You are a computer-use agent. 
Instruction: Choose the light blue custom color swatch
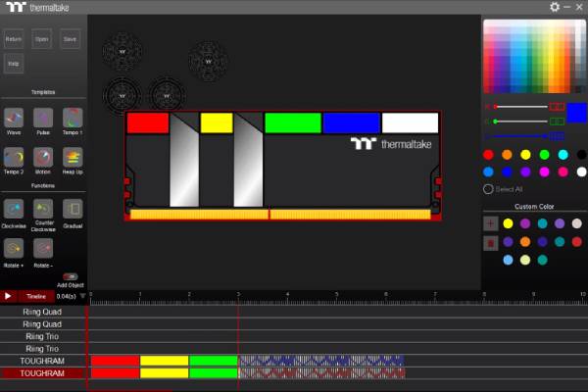(x=508, y=260)
